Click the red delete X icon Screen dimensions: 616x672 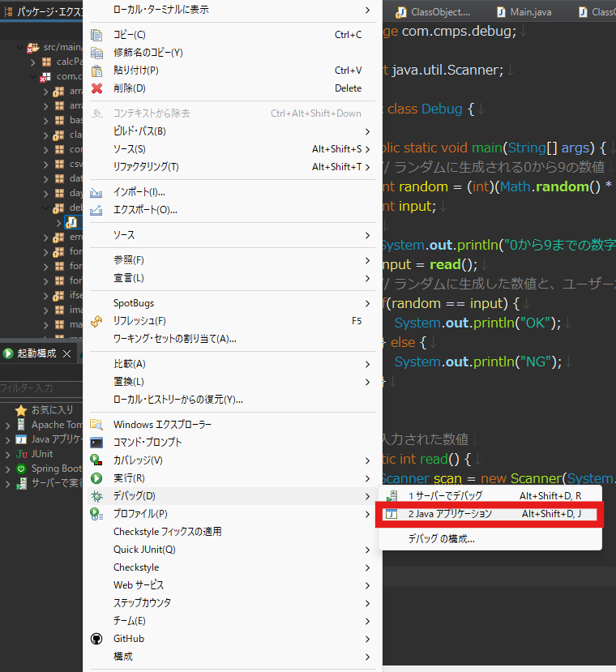coord(97,88)
